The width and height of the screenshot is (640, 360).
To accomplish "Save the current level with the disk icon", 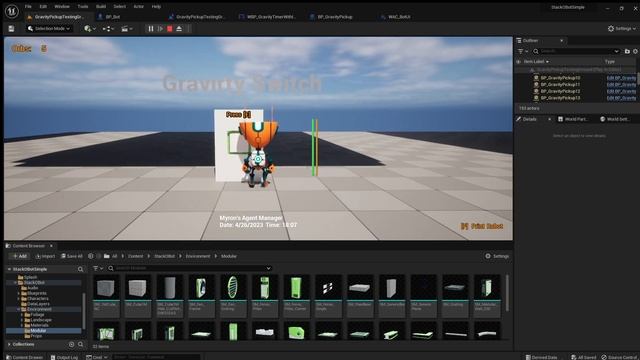I will click(x=11, y=29).
